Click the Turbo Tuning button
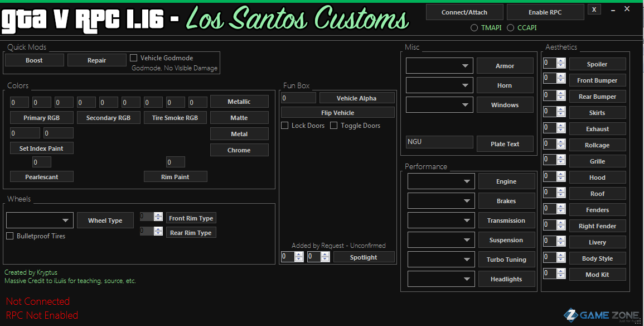644x326 pixels. (506, 260)
